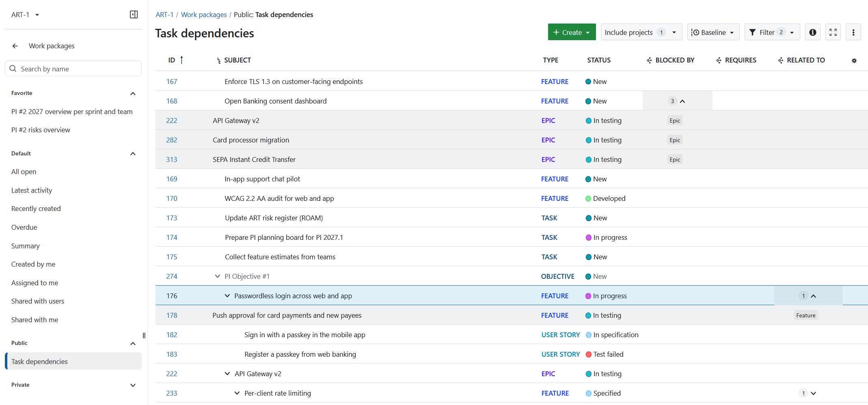Sort by the ID column header

point(172,60)
